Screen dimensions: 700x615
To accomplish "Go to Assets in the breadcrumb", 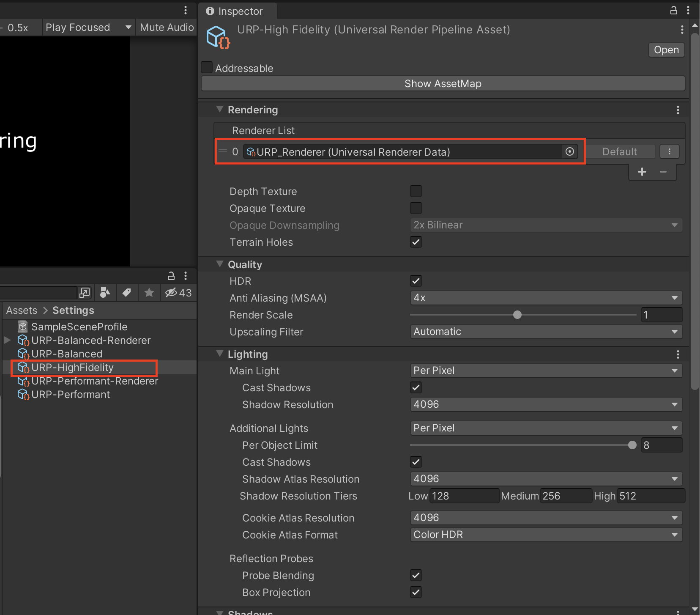I will [22, 310].
